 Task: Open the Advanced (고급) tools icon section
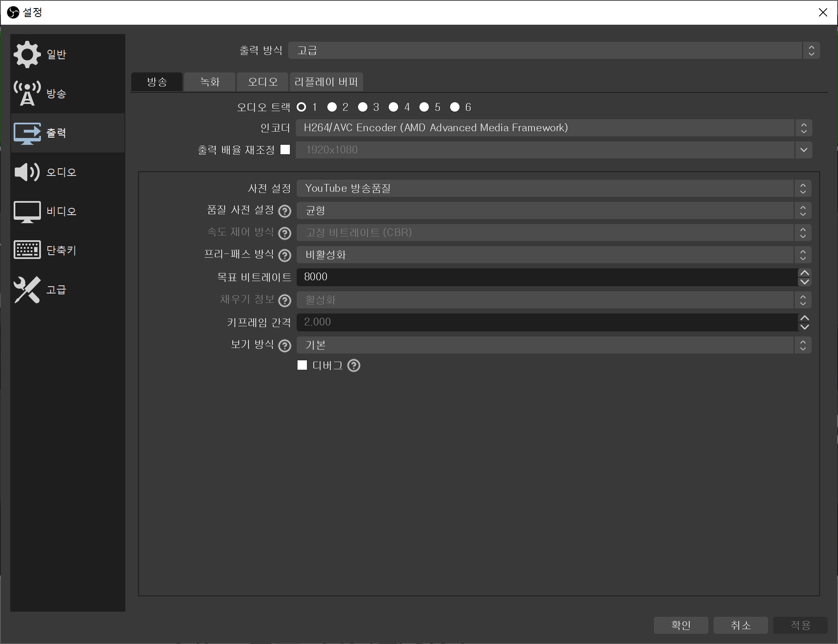coord(27,290)
